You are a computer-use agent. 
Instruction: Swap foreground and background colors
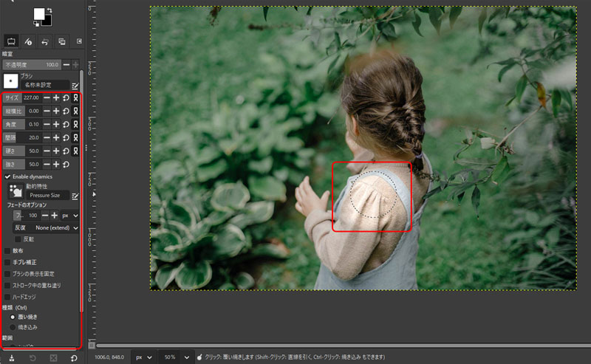click(49, 10)
